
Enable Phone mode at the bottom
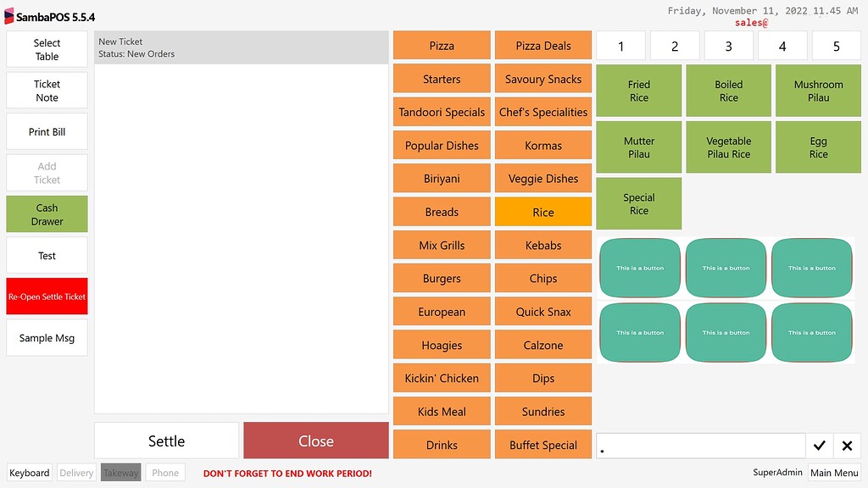[164, 472]
